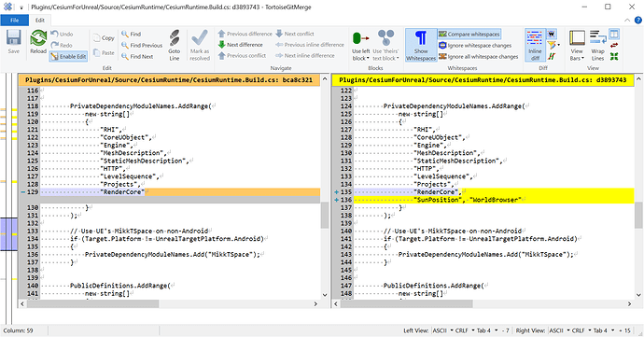The height and width of the screenshot is (337, 644).
Task: Select Ignore whitespace changes option
Action: tap(475, 45)
